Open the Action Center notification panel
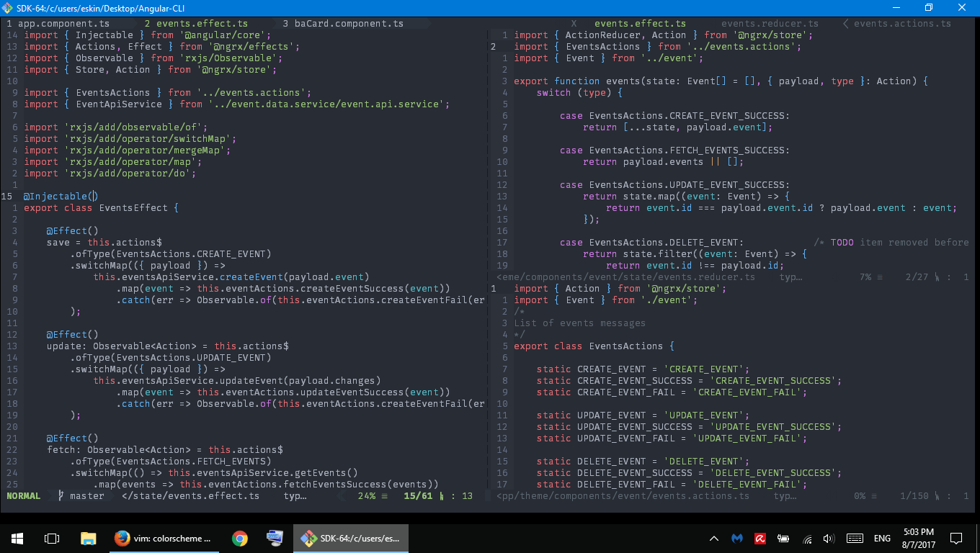Screen dimensions: 980x553 click(957, 538)
